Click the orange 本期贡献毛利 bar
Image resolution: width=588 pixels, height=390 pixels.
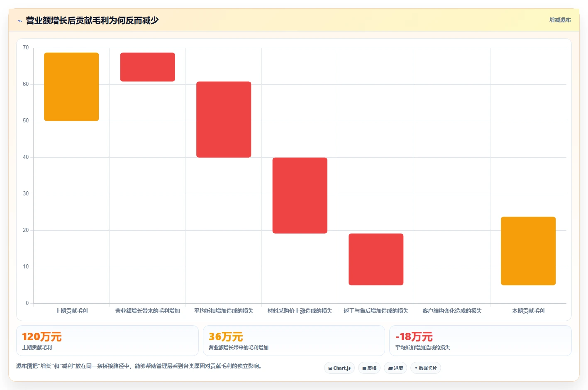click(x=528, y=251)
